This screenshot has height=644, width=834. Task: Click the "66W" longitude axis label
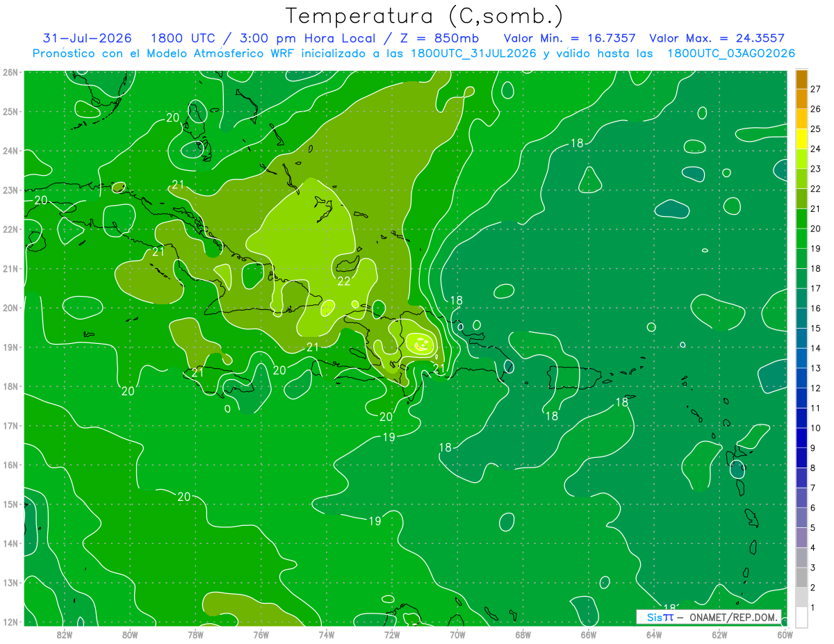point(588,634)
